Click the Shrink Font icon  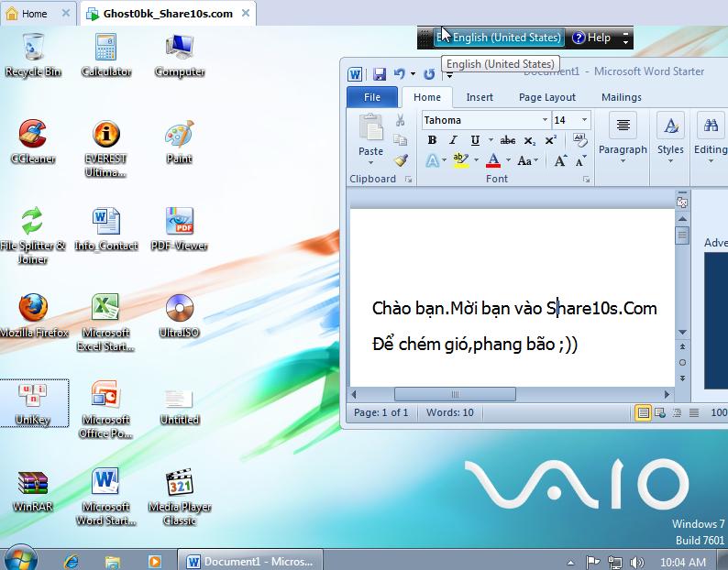coord(579,160)
